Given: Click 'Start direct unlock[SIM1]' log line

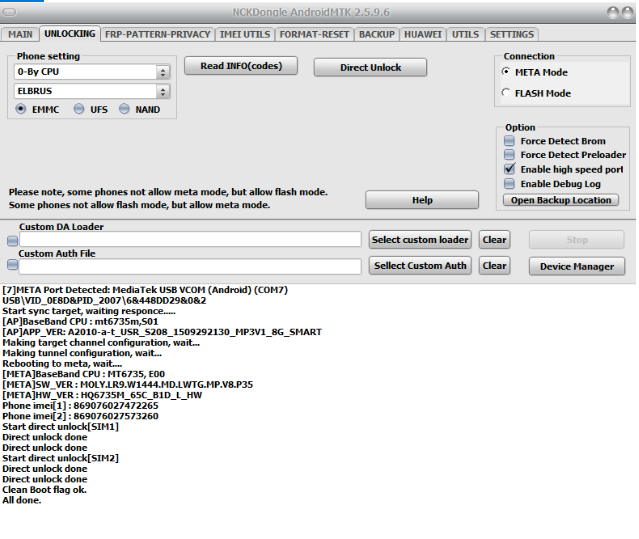Looking at the screenshot, I should pos(60,427).
